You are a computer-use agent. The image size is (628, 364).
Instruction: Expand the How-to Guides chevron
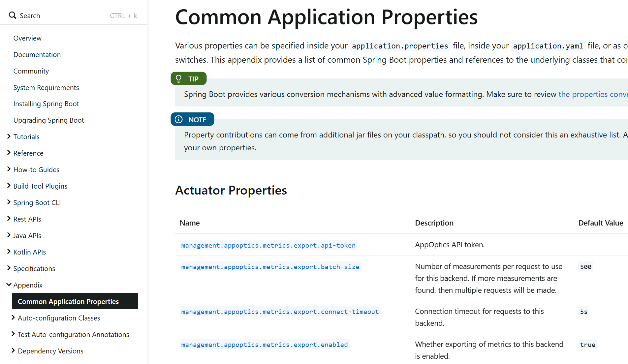[9, 169]
